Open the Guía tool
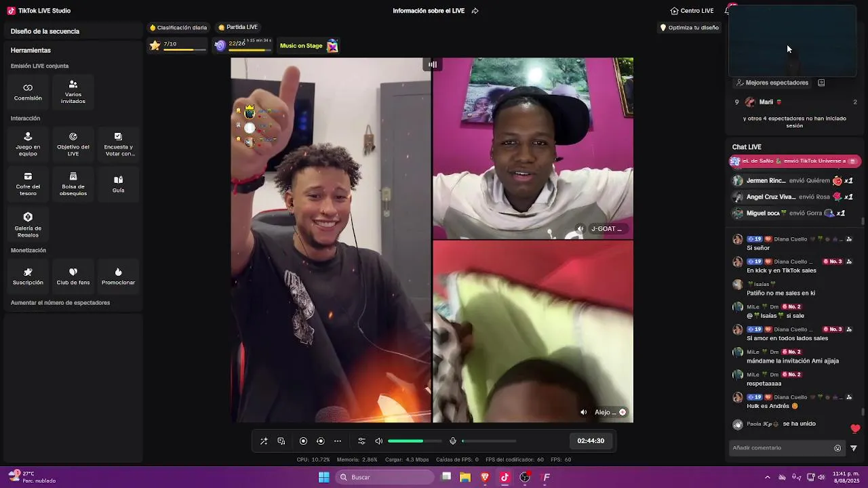 119,184
